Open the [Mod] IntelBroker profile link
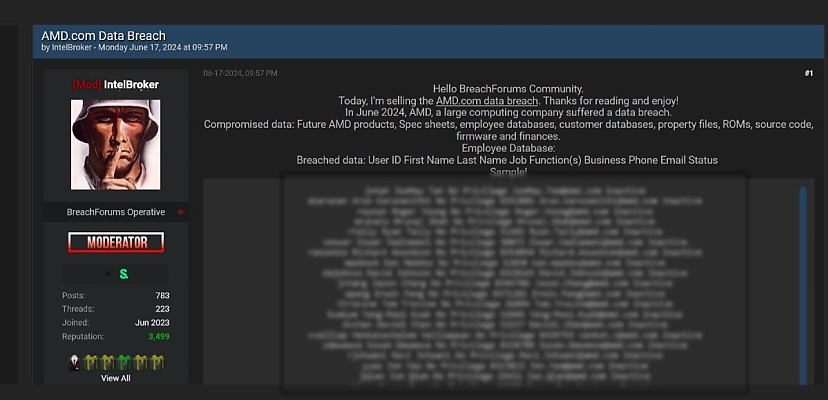828x400 pixels. click(116, 85)
